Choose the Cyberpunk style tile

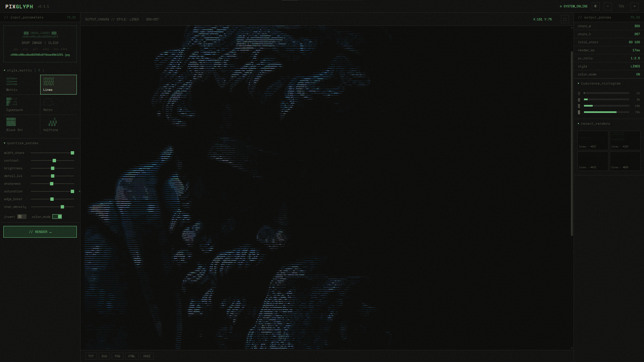click(21, 105)
